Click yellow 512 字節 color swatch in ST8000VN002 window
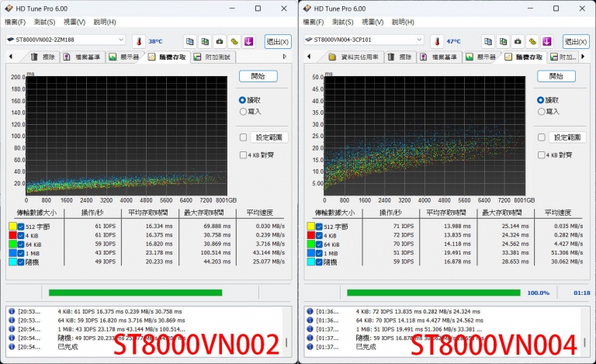The height and width of the screenshot is (364, 596). coord(12,227)
